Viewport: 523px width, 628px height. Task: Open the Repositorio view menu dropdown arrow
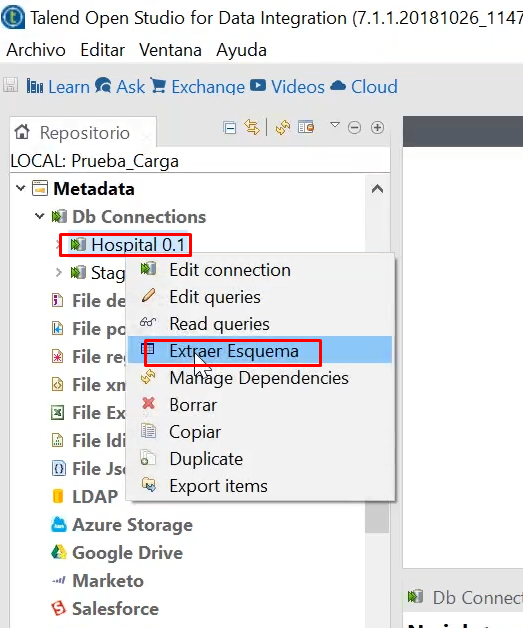335,125
